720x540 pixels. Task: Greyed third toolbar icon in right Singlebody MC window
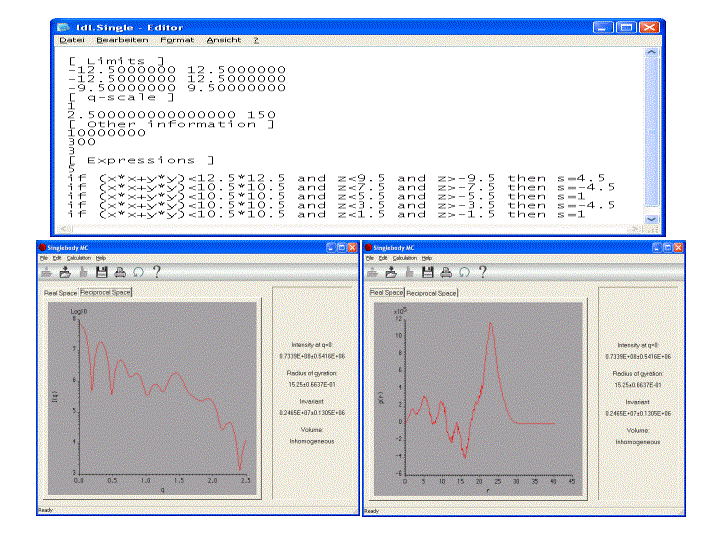410,272
